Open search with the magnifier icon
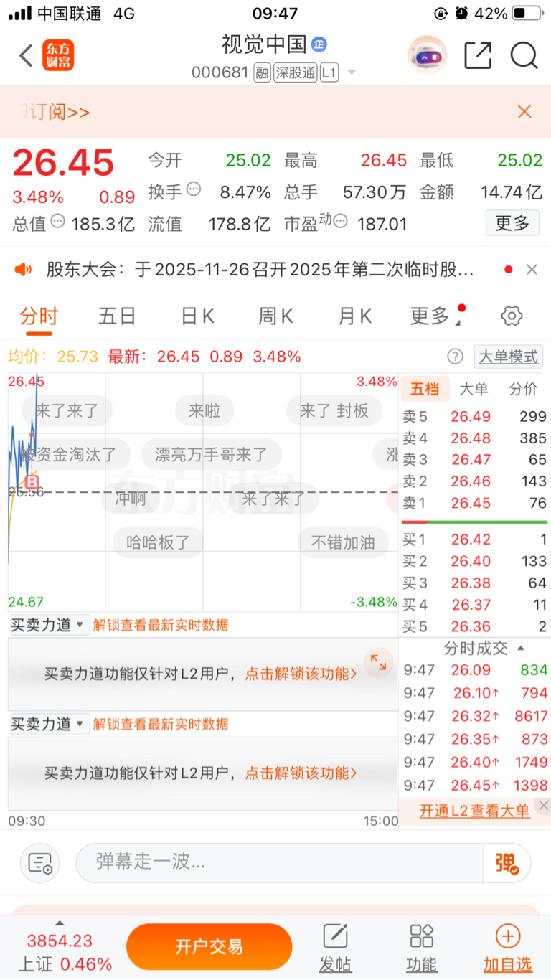The image size is (551, 980). 524,55
